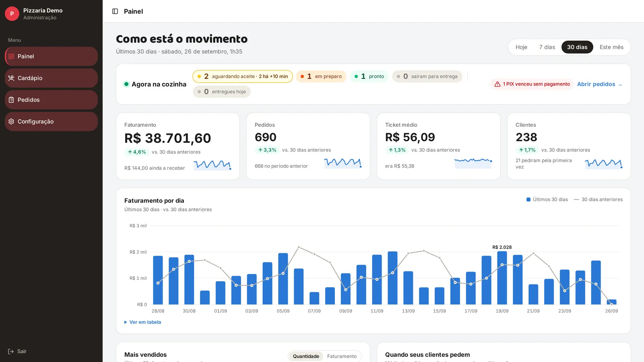This screenshot has width=644, height=362.
Task: Open the Cardápio menu item
Action: [x=51, y=78]
